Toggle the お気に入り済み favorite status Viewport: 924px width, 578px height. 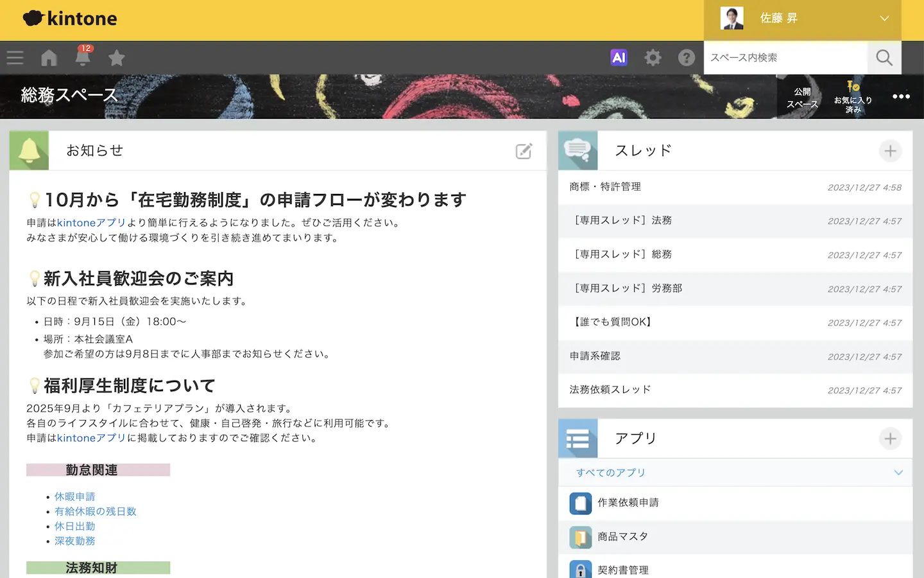click(x=853, y=96)
